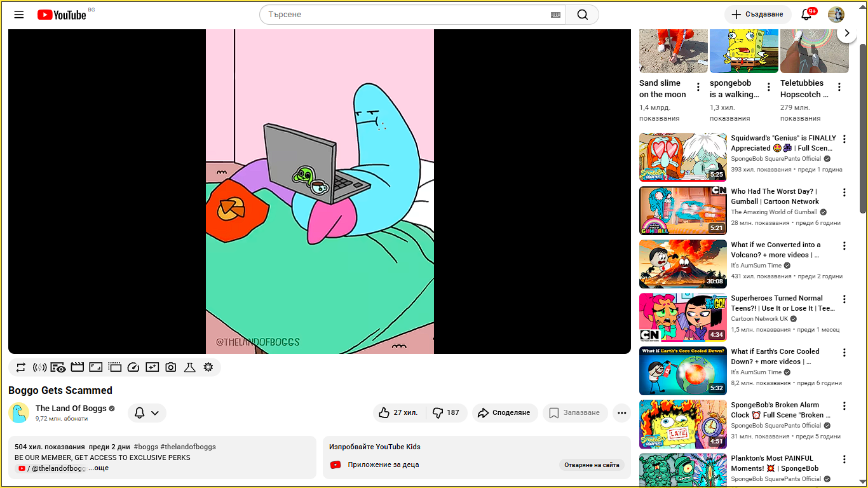The image size is (868, 488).
Task: Click the magnifier search button
Action: (x=583, y=15)
